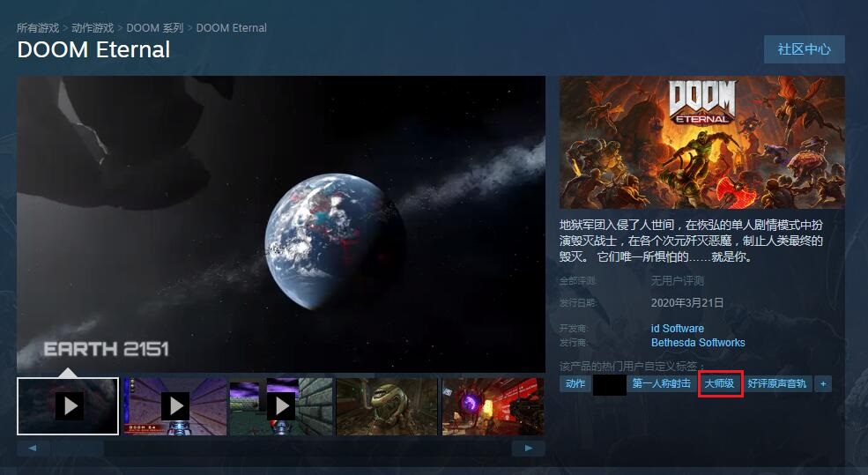Image resolution: width=868 pixels, height=475 pixels.
Task: Click the main Earth 2151 video player
Action: point(281,224)
